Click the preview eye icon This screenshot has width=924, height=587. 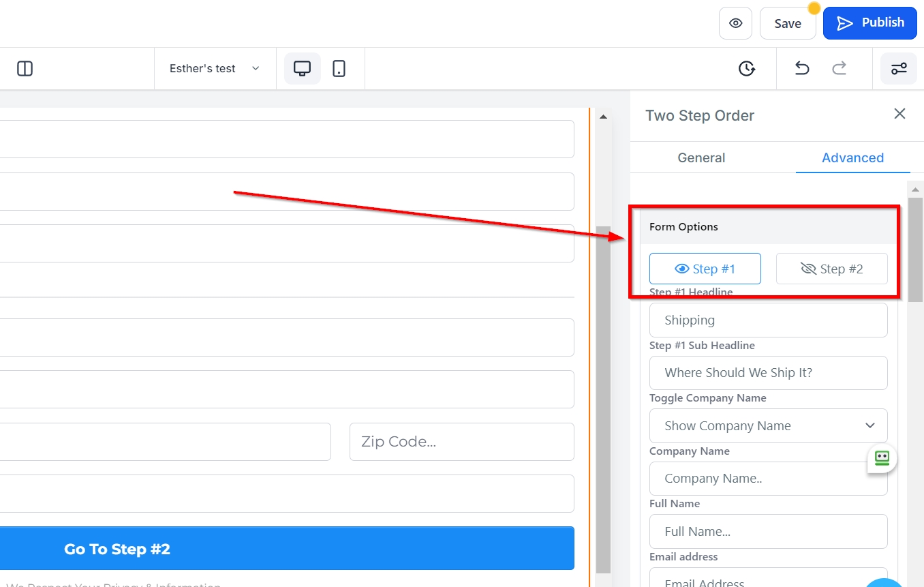pos(735,23)
